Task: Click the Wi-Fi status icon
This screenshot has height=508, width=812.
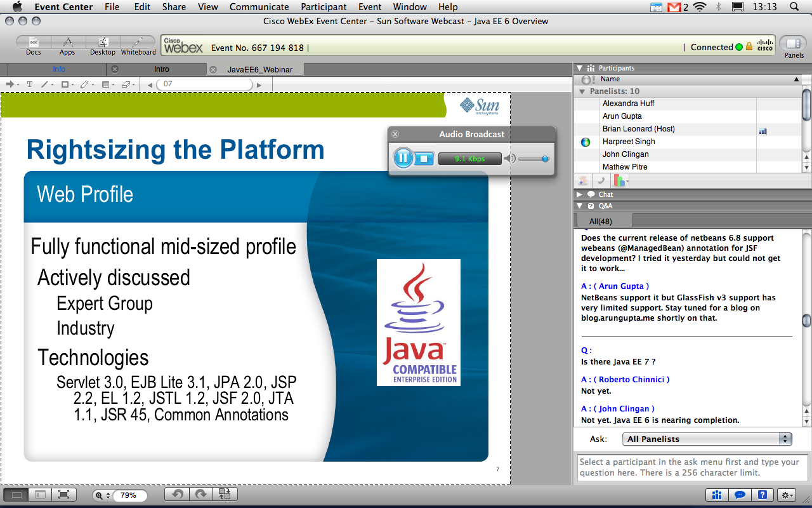Action: (x=700, y=7)
